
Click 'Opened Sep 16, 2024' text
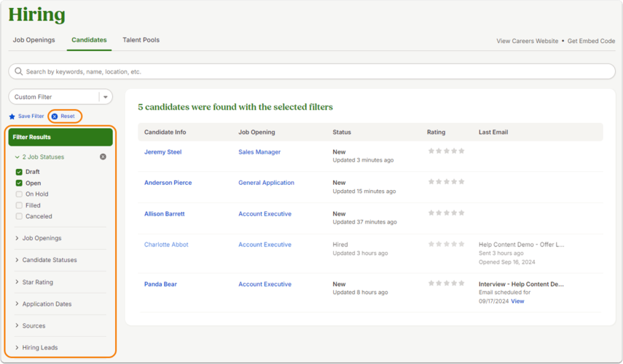coord(507,262)
